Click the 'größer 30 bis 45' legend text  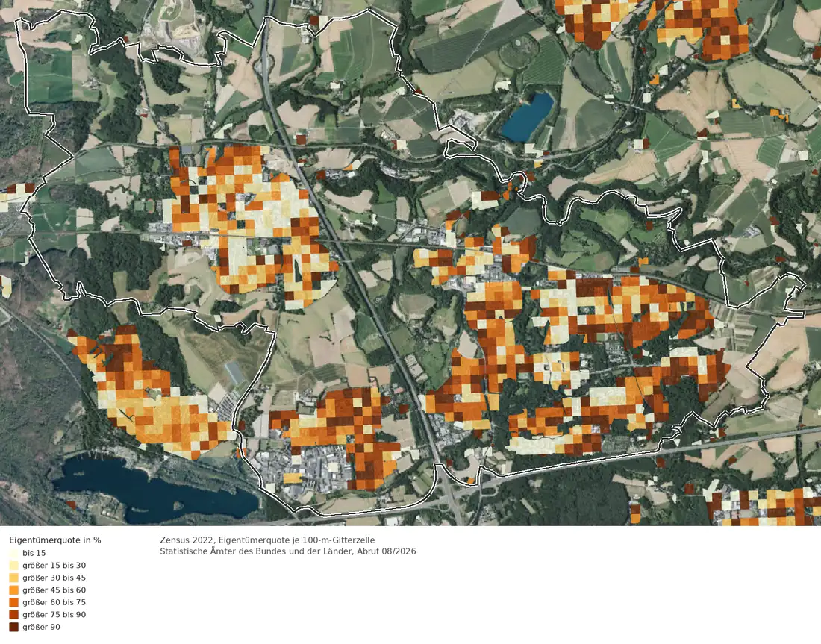[x=54, y=578]
